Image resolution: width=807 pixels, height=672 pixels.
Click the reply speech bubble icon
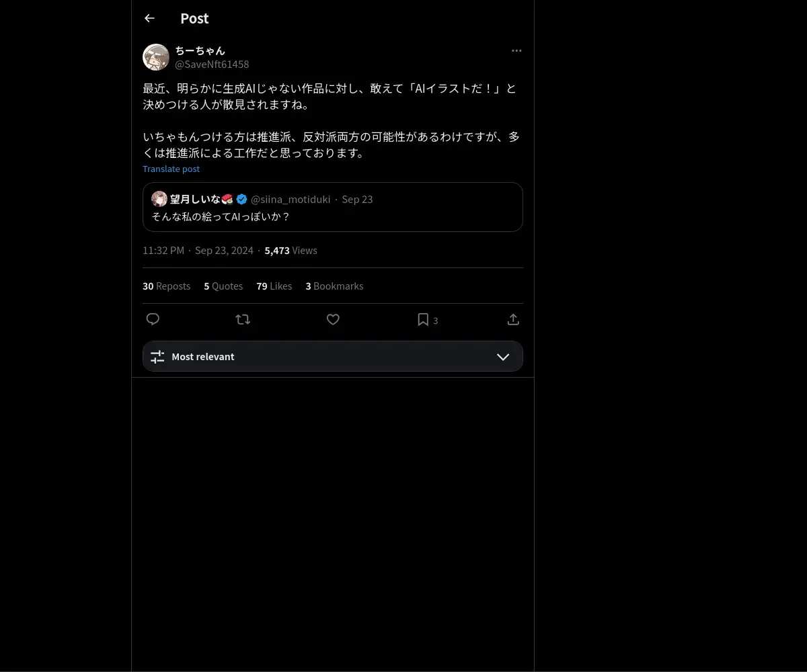click(153, 319)
